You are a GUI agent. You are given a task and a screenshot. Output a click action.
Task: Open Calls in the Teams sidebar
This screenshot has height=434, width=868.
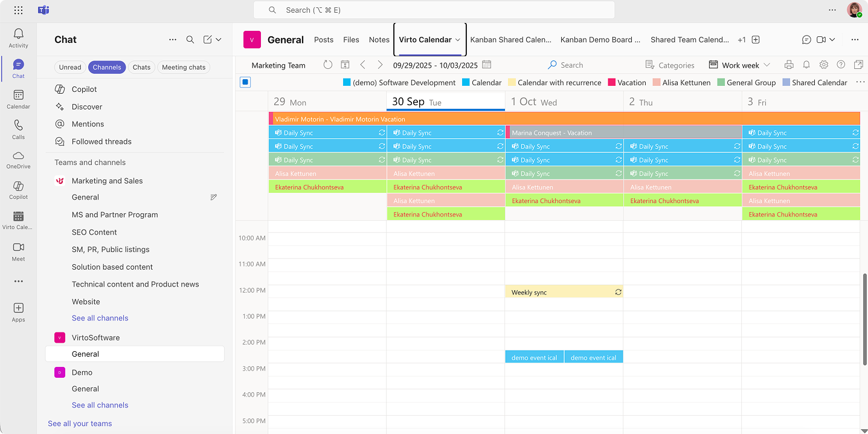(x=18, y=129)
